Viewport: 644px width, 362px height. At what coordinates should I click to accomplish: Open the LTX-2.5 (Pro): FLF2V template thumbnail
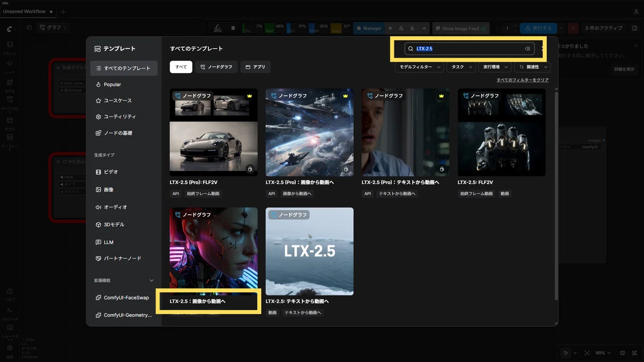point(214,132)
